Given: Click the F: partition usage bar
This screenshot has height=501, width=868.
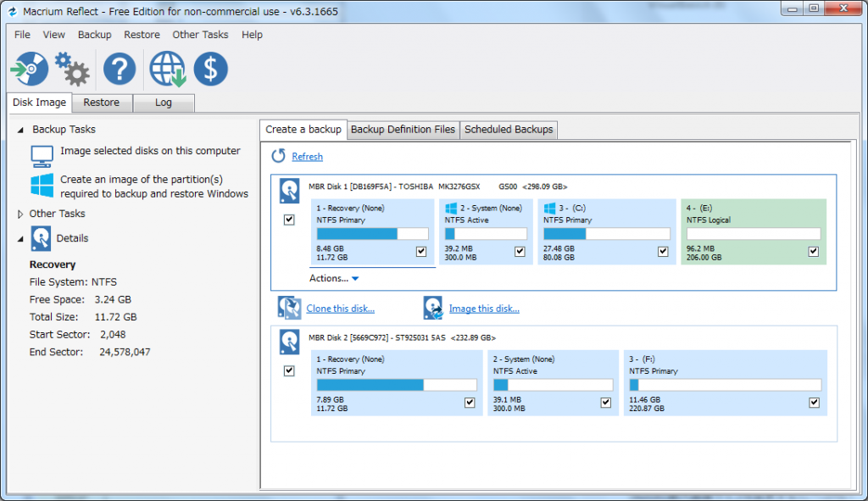Looking at the screenshot, I should pos(726,385).
